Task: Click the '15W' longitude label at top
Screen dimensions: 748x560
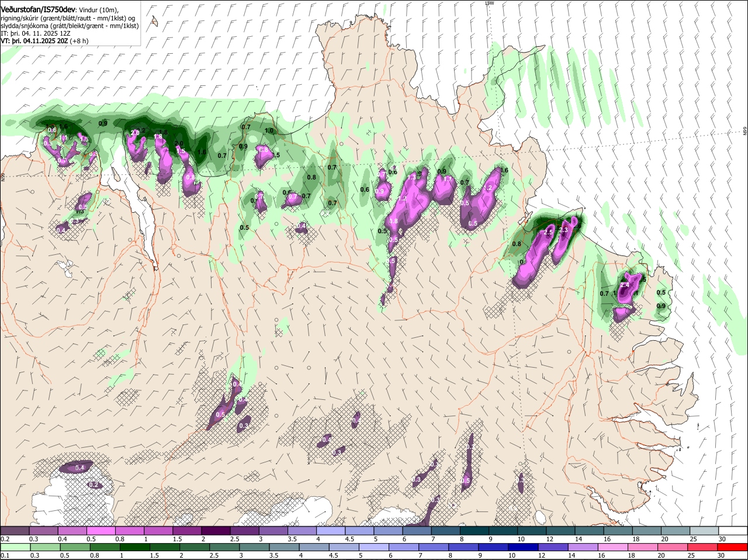Action: click(490, 3)
